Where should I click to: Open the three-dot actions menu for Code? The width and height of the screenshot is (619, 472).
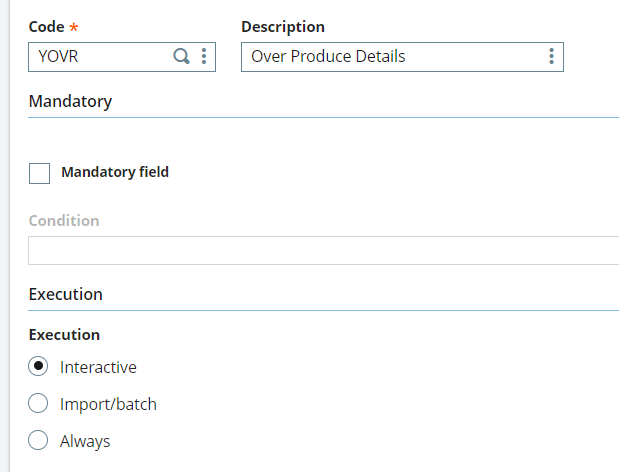204,57
